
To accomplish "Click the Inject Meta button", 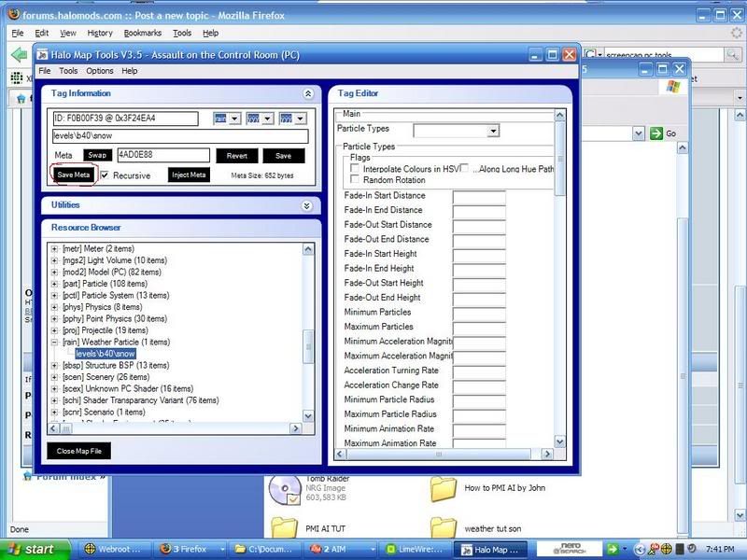I will [x=189, y=175].
